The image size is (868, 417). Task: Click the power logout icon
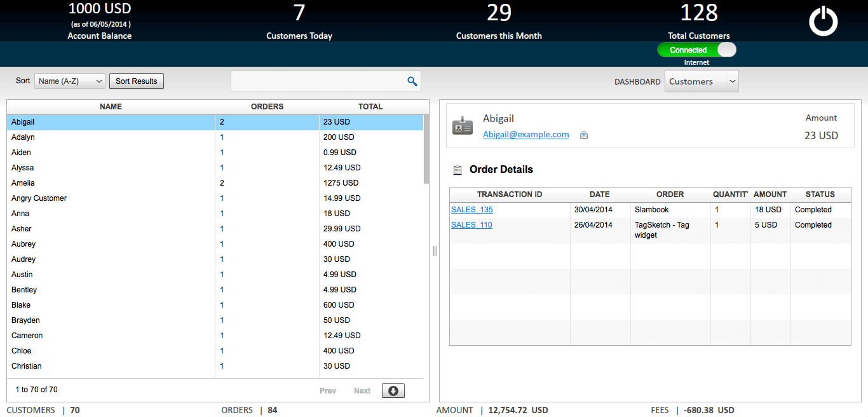tap(823, 21)
